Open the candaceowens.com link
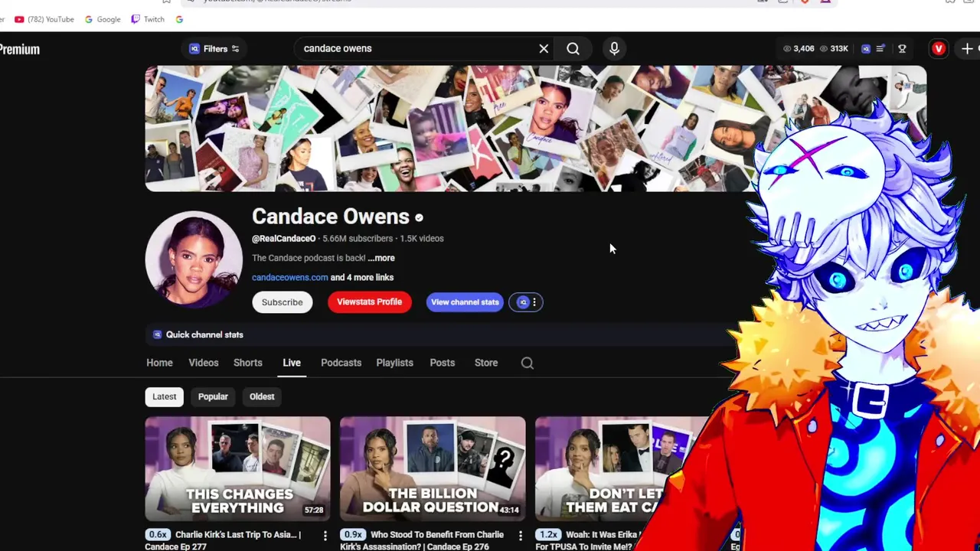Image resolution: width=980 pixels, height=551 pixels. [289, 277]
